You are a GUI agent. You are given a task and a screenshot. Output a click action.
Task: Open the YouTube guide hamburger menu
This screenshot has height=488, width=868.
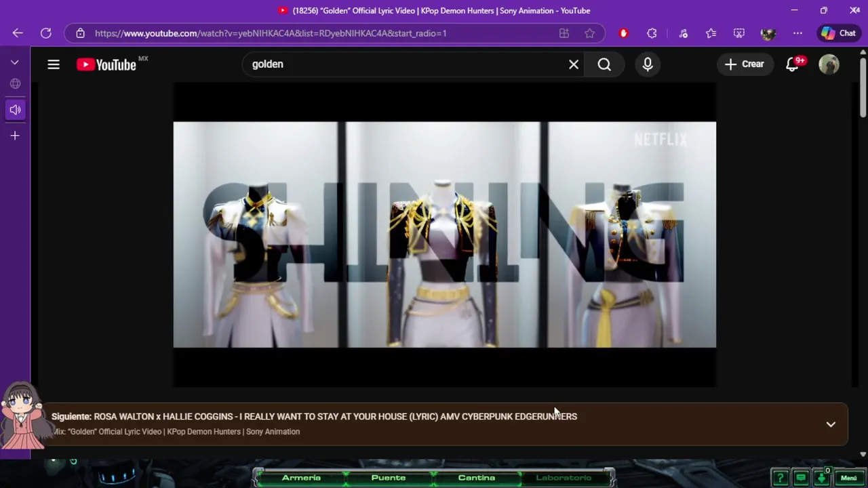pyautogui.click(x=54, y=64)
